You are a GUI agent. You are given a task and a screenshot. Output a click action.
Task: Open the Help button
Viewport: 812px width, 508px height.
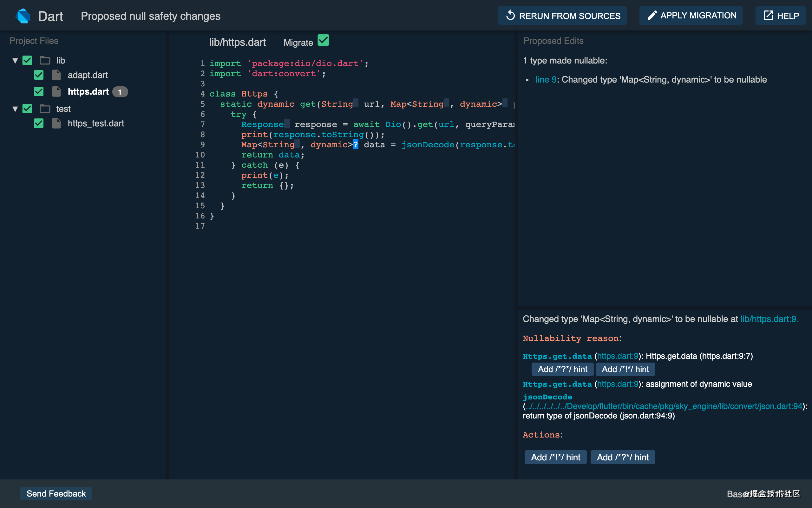click(781, 16)
